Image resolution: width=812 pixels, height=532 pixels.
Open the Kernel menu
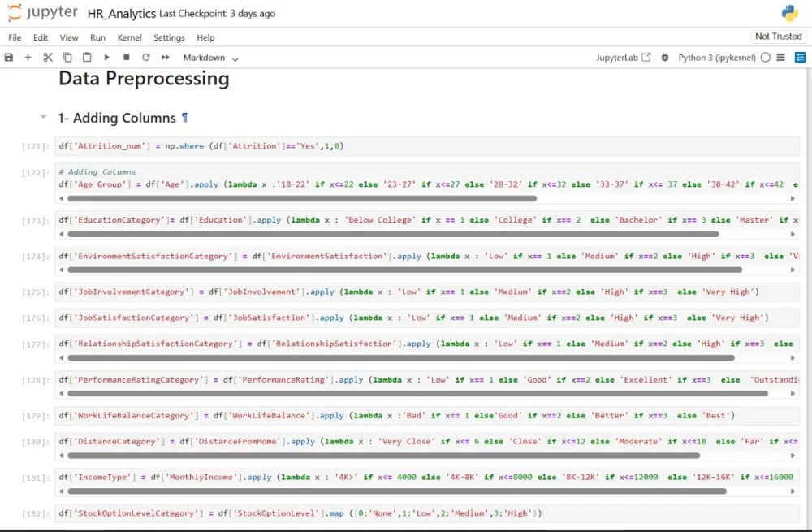pyautogui.click(x=129, y=37)
